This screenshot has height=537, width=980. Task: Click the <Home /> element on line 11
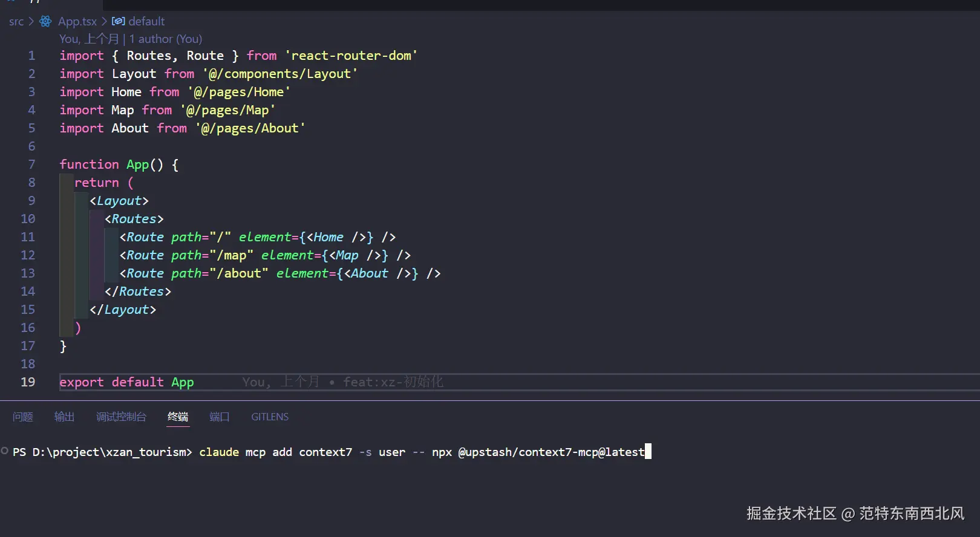point(336,237)
